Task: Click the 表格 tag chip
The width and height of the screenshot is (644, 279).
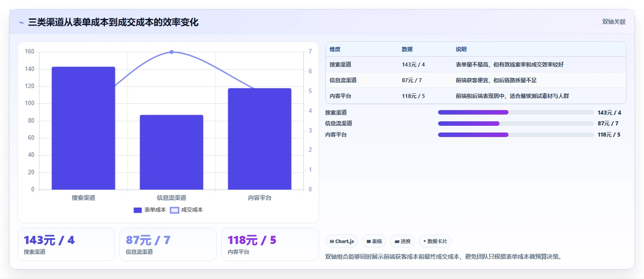Action: (374, 241)
